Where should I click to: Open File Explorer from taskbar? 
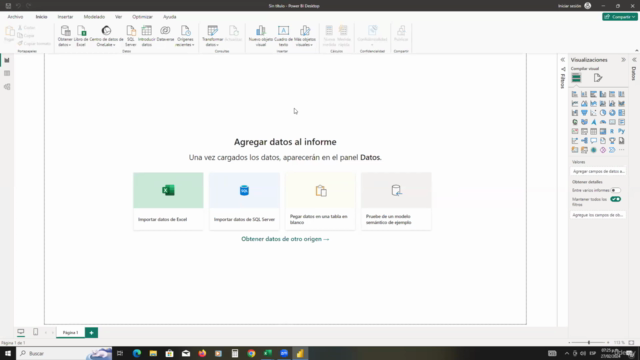[x=153, y=353]
